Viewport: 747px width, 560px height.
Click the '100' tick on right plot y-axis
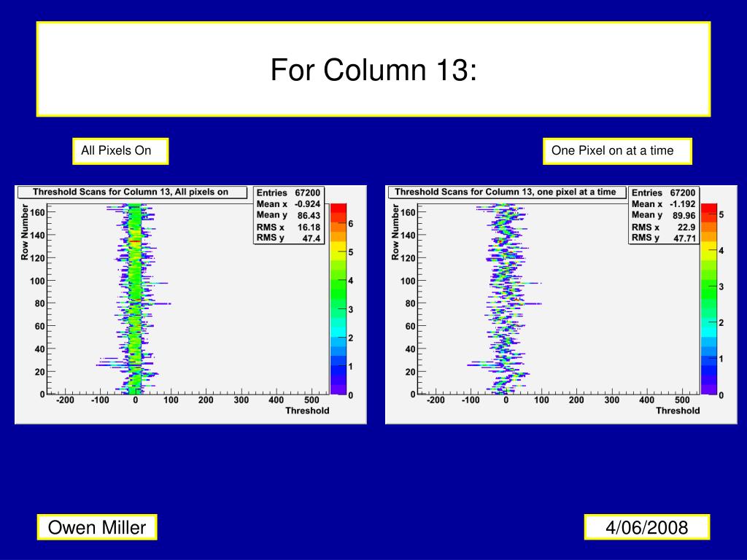(408, 281)
